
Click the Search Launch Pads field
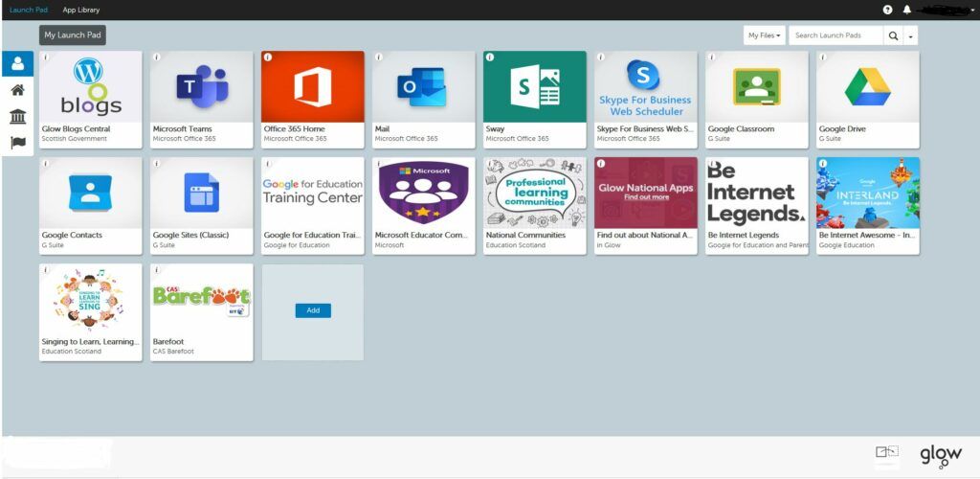[835, 35]
